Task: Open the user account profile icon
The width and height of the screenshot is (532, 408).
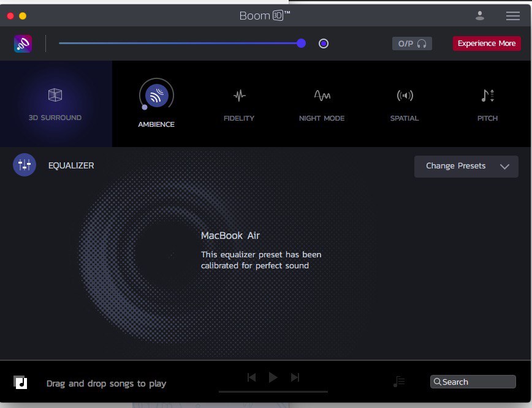Action: (x=480, y=15)
